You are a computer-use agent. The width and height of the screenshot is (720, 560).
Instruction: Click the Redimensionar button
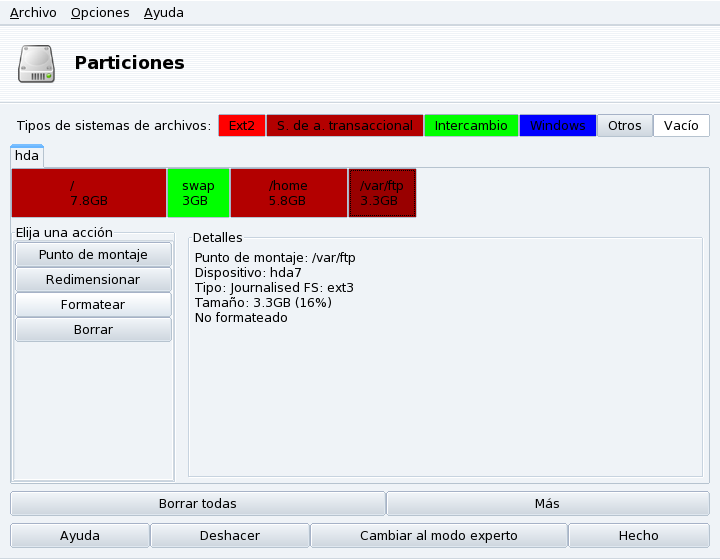click(x=93, y=280)
